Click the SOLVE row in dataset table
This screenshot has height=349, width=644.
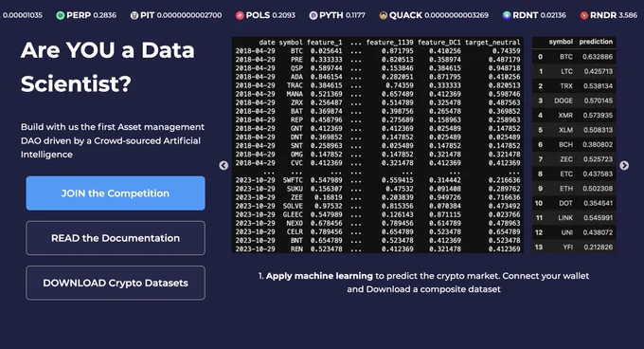378,206
